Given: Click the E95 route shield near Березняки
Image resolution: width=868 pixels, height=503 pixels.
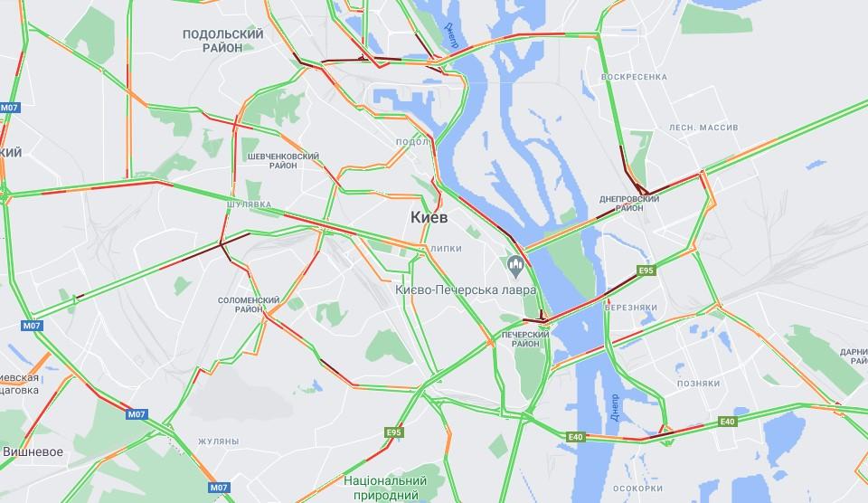Looking at the screenshot, I should tap(646, 270).
